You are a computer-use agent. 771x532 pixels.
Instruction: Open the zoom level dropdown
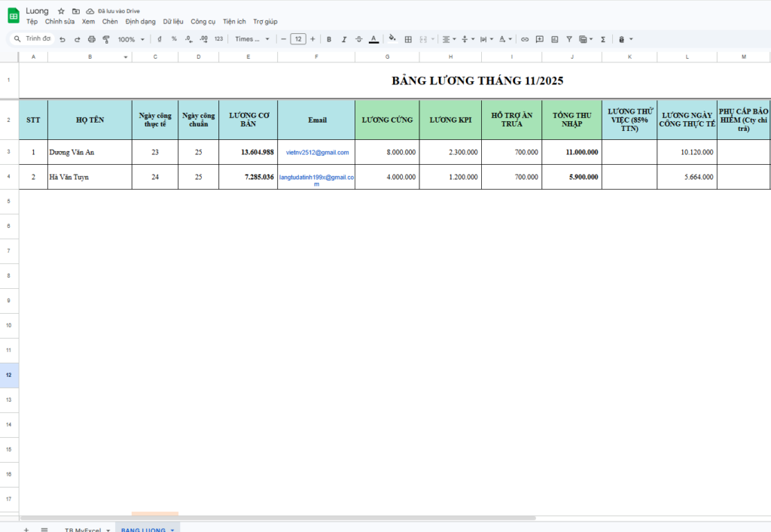point(131,39)
